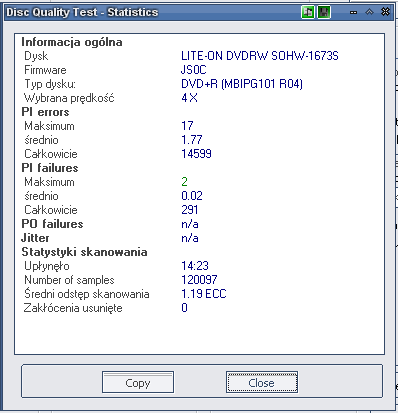Click the Zakłócenia usunięte value 0

pos(184,308)
